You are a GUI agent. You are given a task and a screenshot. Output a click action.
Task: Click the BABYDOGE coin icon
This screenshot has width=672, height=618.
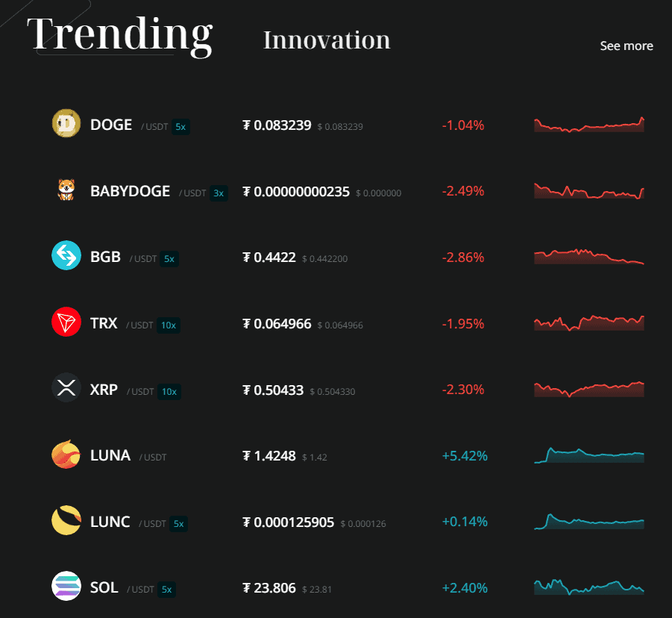pos(66,190)
